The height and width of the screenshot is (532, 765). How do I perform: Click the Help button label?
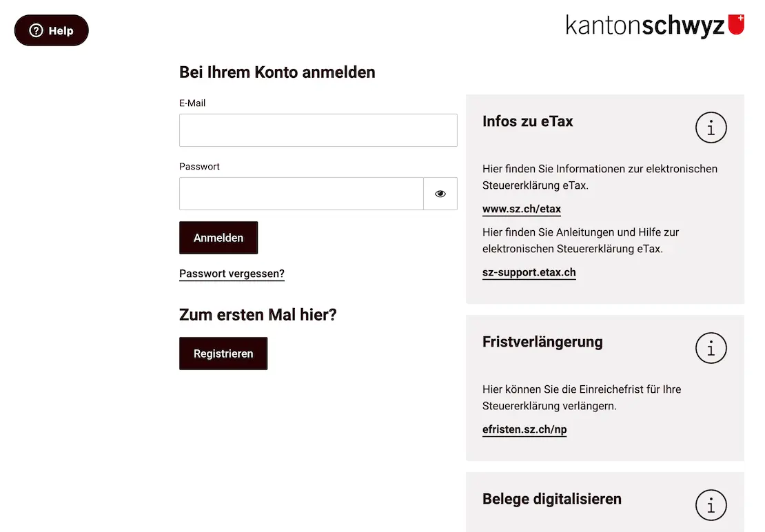(61, 31)
